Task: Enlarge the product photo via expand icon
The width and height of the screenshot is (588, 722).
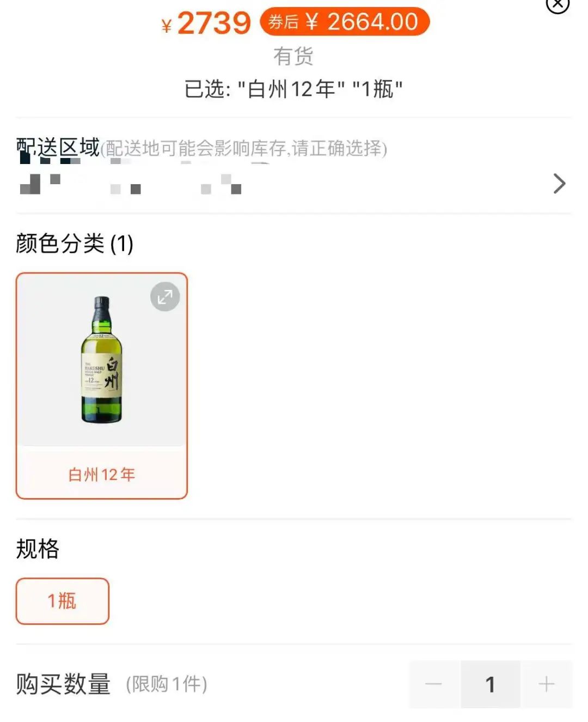Action: click(x=164, y=297)
